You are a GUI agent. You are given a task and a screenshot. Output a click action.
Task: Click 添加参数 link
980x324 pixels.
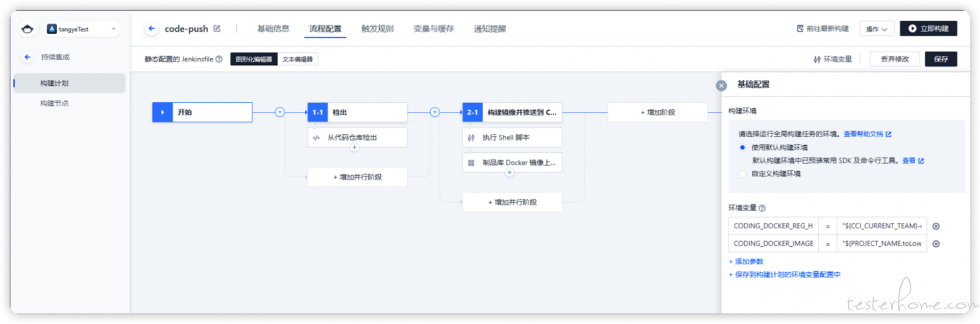click(x=746, y=262)
